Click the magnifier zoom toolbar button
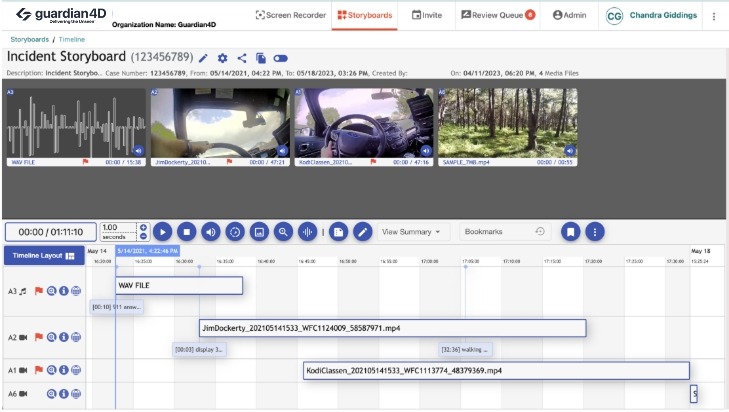 point(283,232)
